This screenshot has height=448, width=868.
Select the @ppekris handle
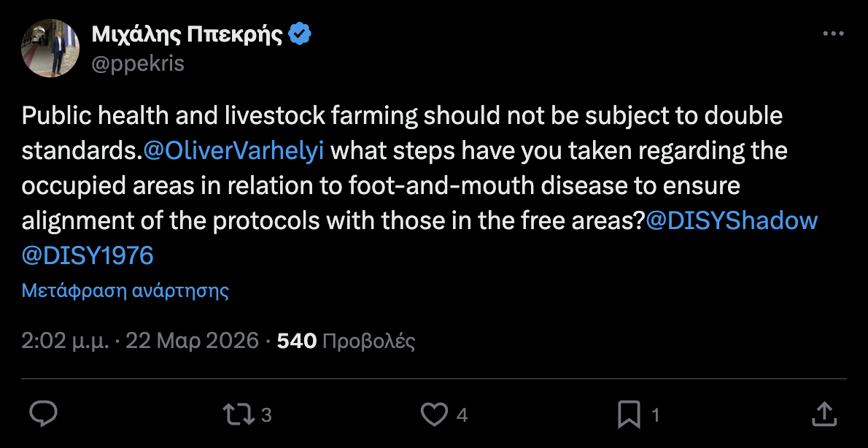coord(138,63)
